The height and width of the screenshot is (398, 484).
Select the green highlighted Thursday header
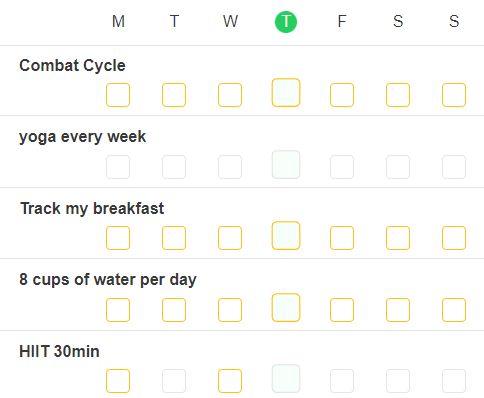pyautogui.click(x=286, y=22)
